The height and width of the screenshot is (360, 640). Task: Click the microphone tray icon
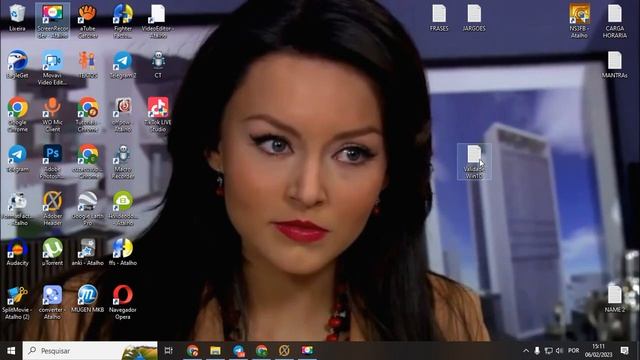tap(537, 351)
